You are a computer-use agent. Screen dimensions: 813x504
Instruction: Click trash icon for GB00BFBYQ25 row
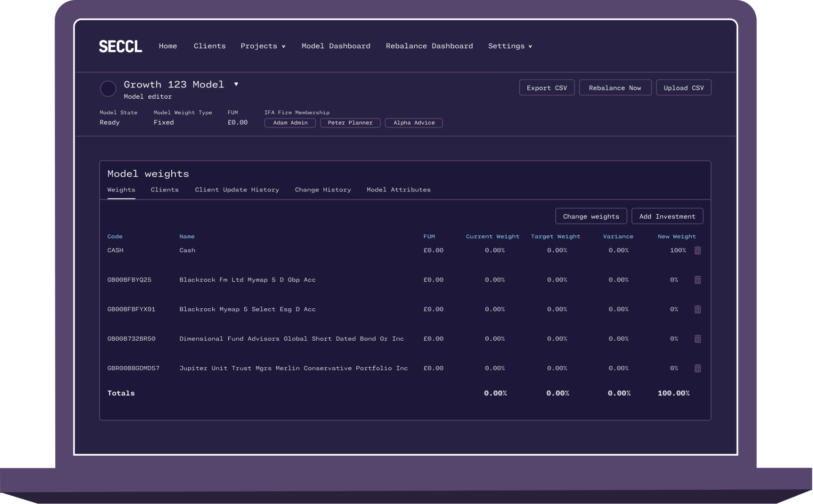tap(697, 280)
